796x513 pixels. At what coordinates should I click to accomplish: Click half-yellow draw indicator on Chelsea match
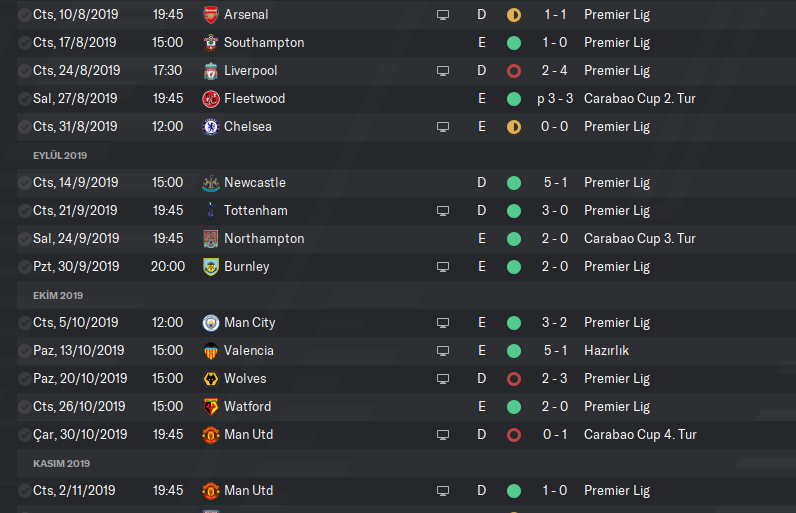pyautogui.click(x=514, y=127)
